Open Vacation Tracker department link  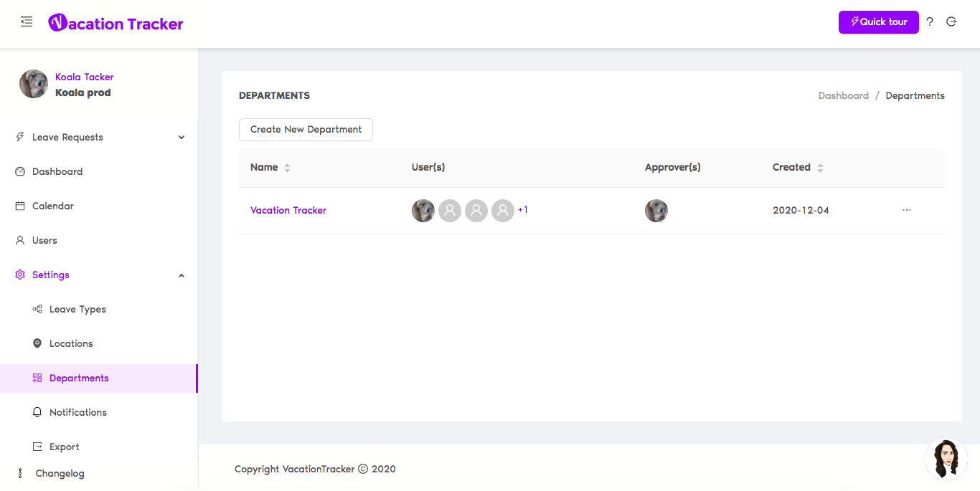click(x=288, y=210)
